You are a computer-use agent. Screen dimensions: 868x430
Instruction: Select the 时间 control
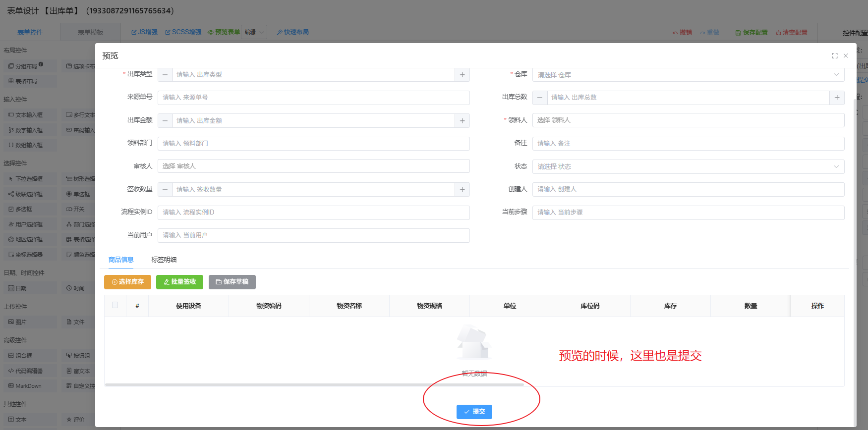pyautogui.click(x=78, y=288)
